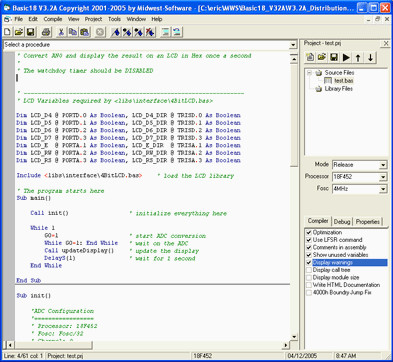This screenshot has width=393, height=362.
Task: Toggle the Comments in assembly checkbox
Action: click(x=309, y=247)
